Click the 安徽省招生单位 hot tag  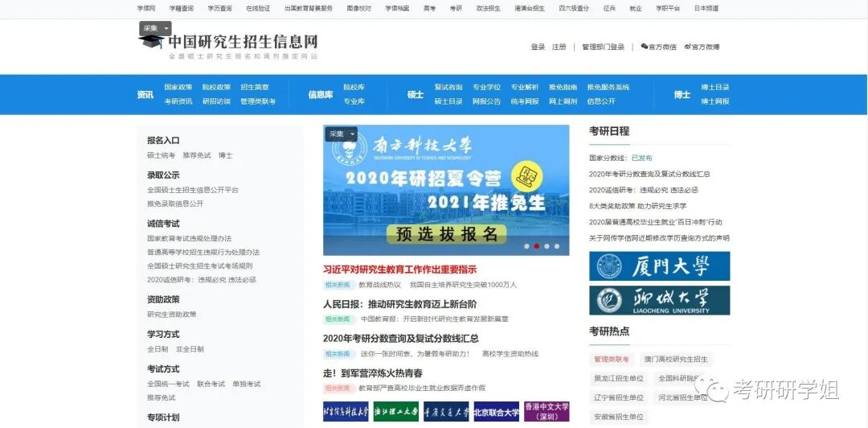pos(619,417)
